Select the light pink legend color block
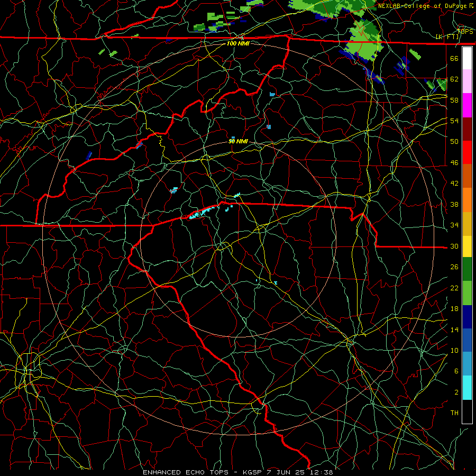 (x=467, y=81)
